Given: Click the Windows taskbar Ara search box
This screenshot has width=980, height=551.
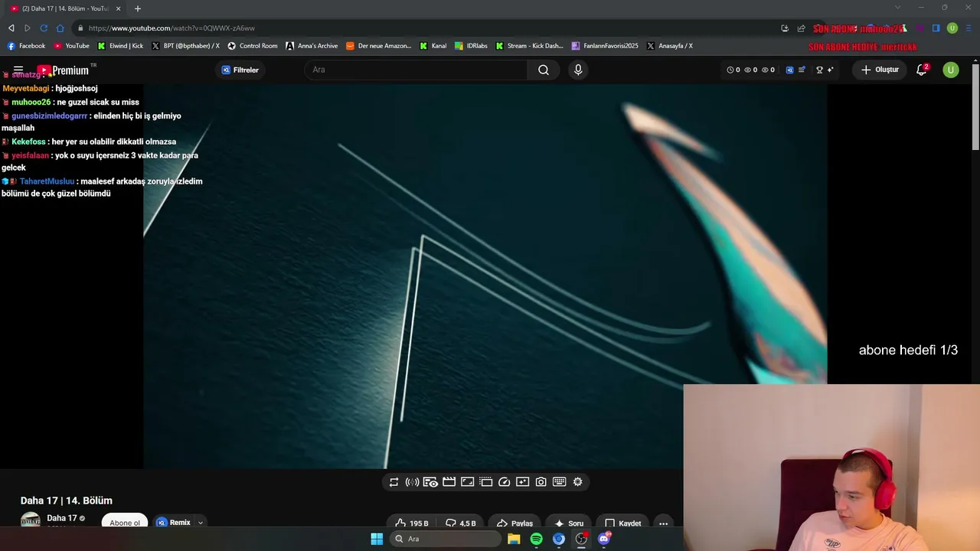Looking at the screenshot, I should [446, 539].
